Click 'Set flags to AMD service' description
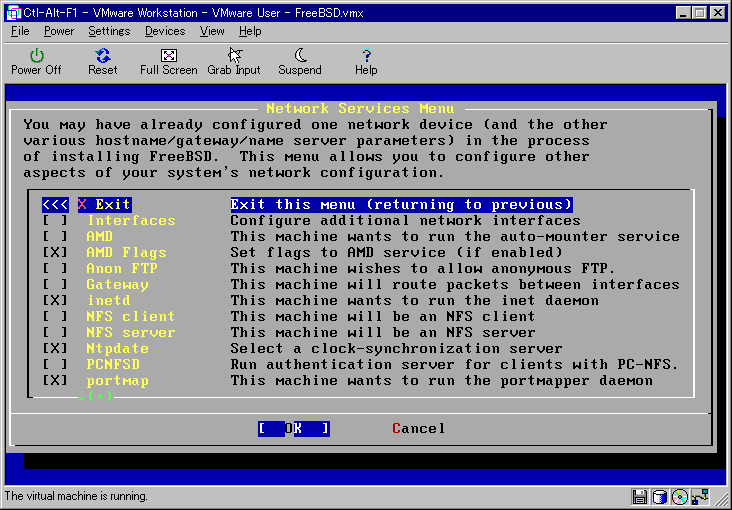Viewport: 732px width, 510px height. (x=396, y=253)
